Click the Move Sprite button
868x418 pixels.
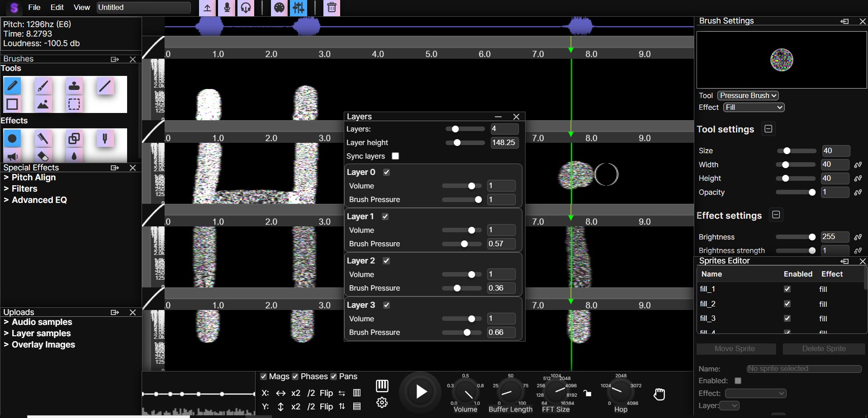[736, 349]
